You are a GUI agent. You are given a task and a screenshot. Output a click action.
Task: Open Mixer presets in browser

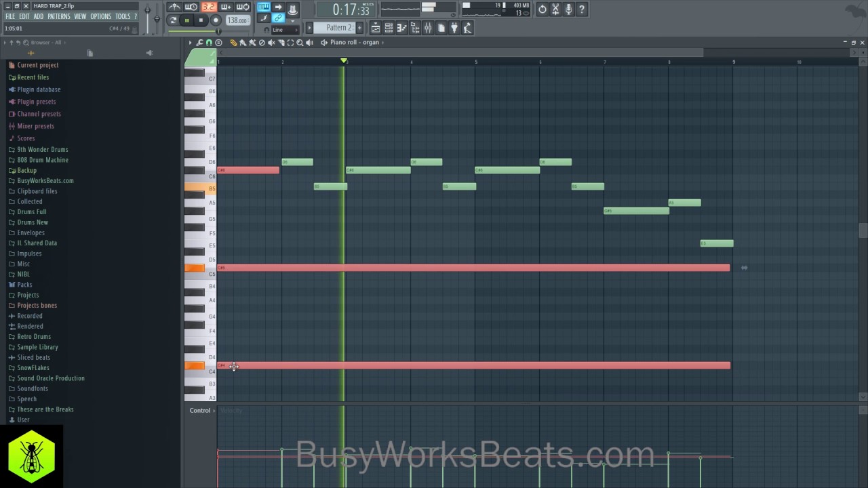click(35, 126)
